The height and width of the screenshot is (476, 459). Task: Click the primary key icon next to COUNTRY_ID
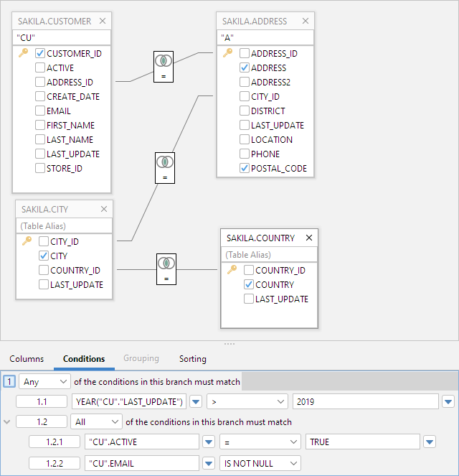point(232,270)
